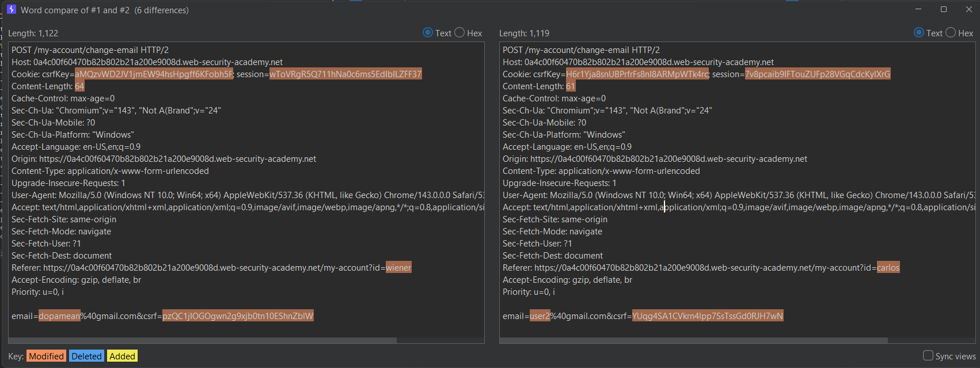Click highlighted 'wiener' in left Referer line
980x368 pixels.
(x=398, y=268)
